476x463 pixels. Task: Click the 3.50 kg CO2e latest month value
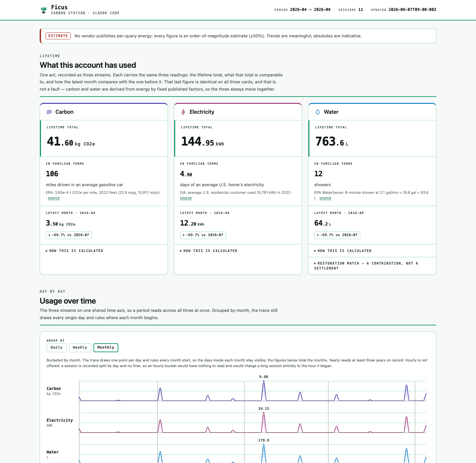60,223
